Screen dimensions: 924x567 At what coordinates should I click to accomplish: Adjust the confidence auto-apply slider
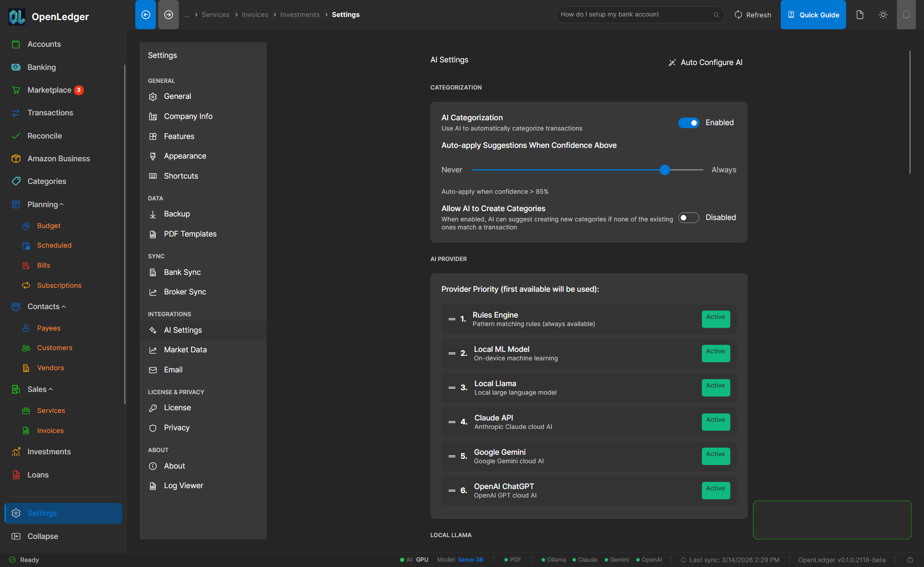[665, 170]
